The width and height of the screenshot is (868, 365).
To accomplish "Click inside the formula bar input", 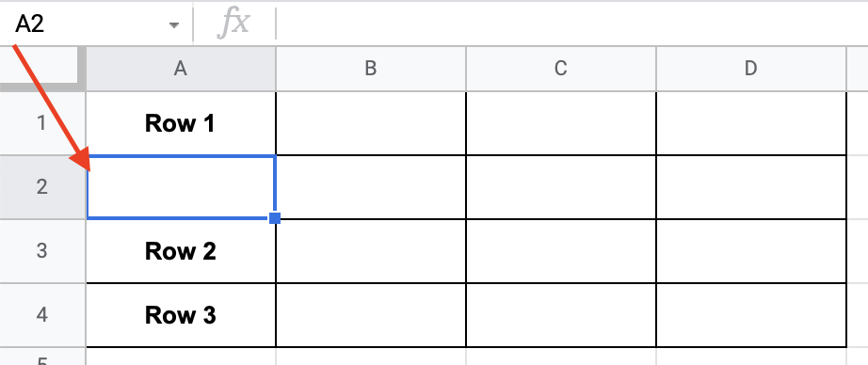I will tap(571, 24).
